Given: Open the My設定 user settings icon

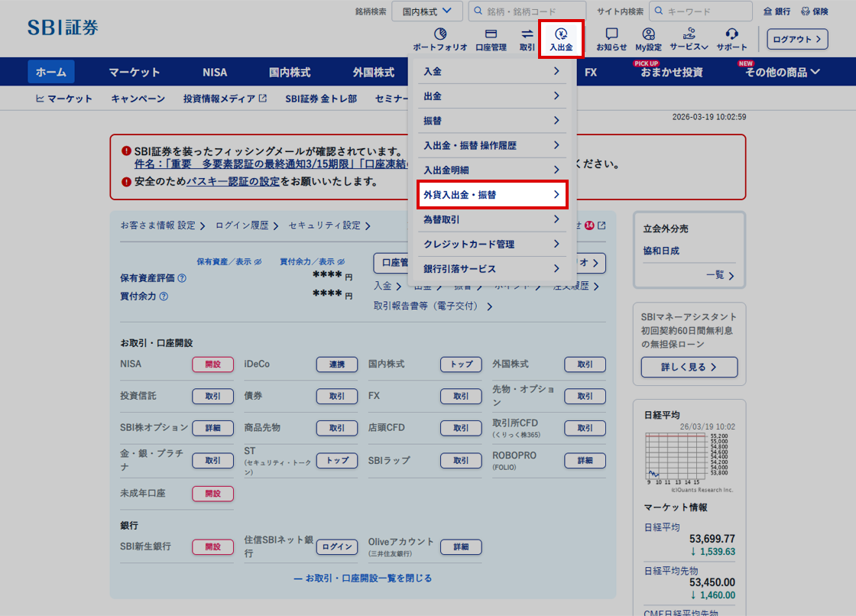Looking at the screenshot, I should (648, 34).
